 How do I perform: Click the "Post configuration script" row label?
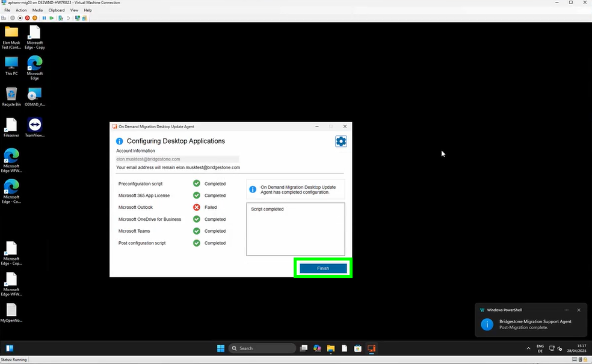[x=142, y=243]
